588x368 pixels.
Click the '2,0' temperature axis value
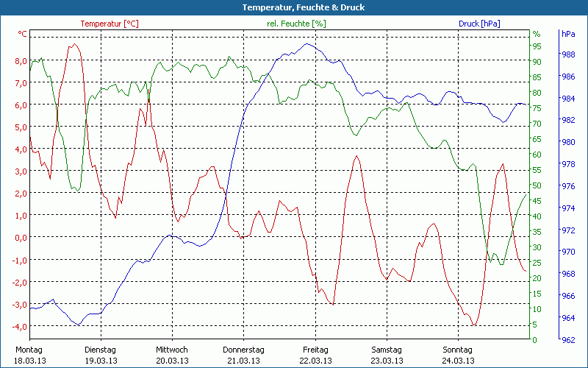[x=21, y=194]
